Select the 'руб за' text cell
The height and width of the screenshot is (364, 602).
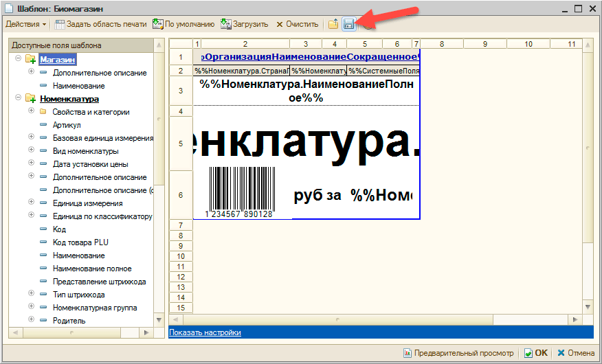[317, 195]
